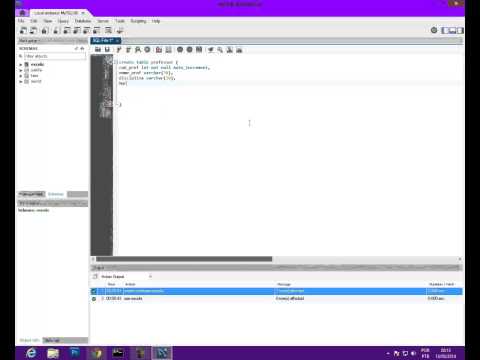The height and width of the screenshot is (360, 480).
Task: Expand the world schema node
Action: pos(21,82)
